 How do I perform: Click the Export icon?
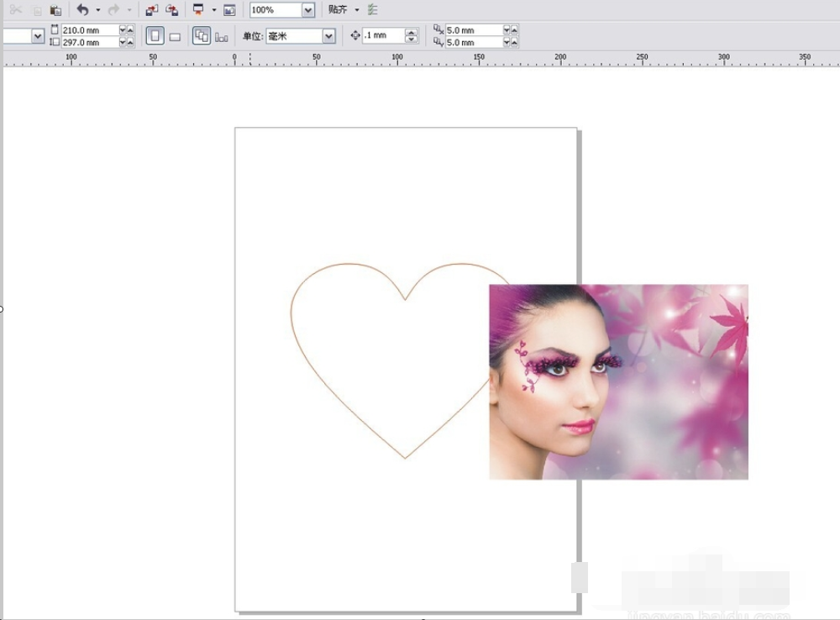(171, 9)
